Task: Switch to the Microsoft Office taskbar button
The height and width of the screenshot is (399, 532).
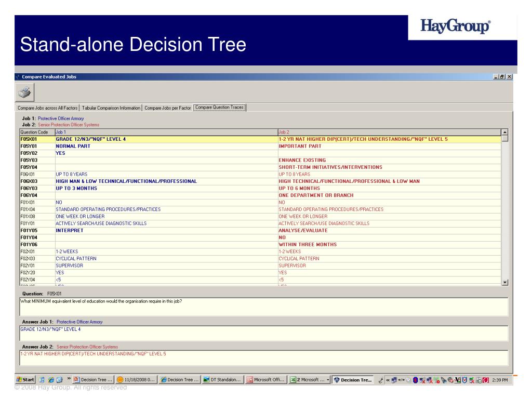Action: coord(266,380)
